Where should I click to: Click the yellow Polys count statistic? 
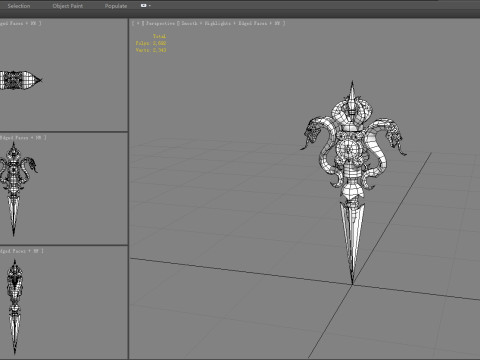[x=151, y=43]
